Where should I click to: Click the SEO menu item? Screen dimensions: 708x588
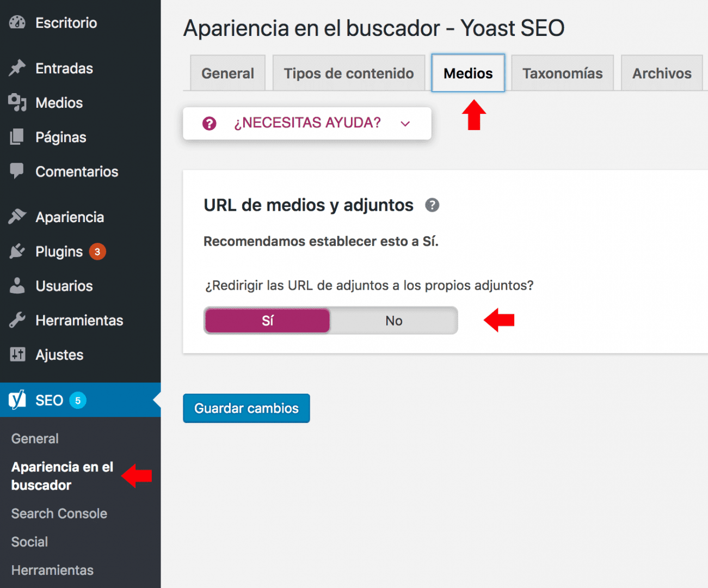coord(81,400)
